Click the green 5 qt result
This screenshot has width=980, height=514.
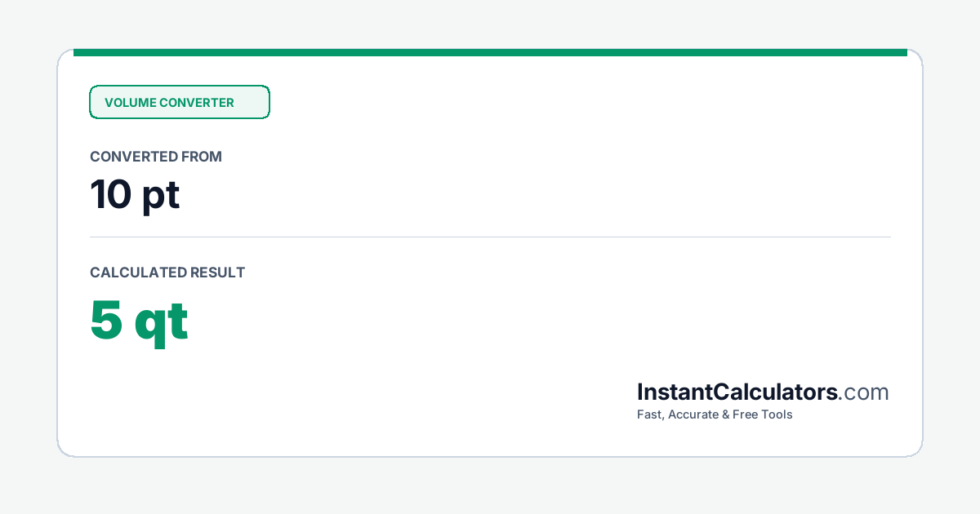pos(139,321)
